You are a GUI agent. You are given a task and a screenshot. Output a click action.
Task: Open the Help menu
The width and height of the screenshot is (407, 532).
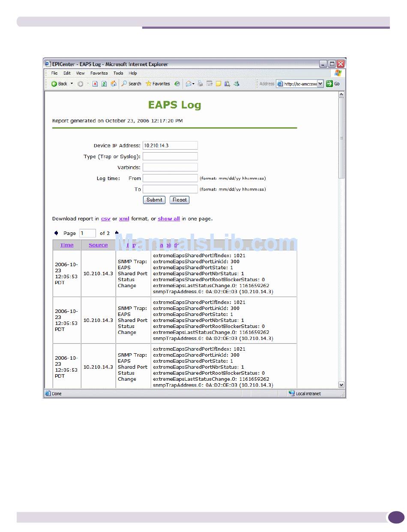coord(133,73)
